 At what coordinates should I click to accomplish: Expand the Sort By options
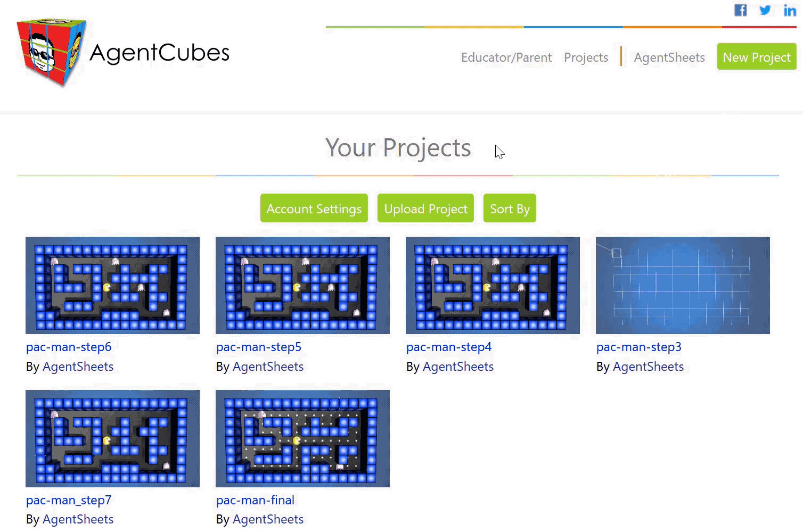coord(510,208)
